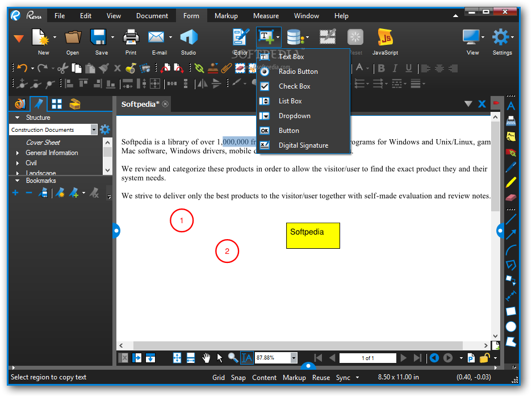Open the File menu
Viewport: 532px width, 397px height.
[x=60, y=15]
